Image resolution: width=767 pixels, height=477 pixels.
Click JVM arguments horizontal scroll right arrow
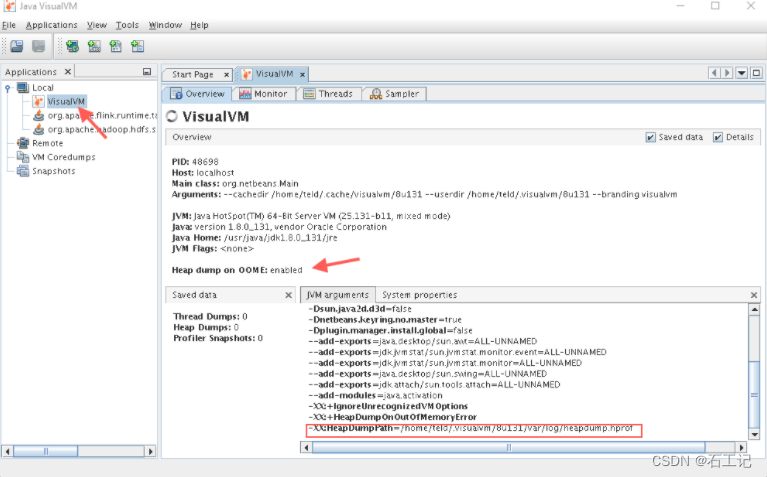742,447
